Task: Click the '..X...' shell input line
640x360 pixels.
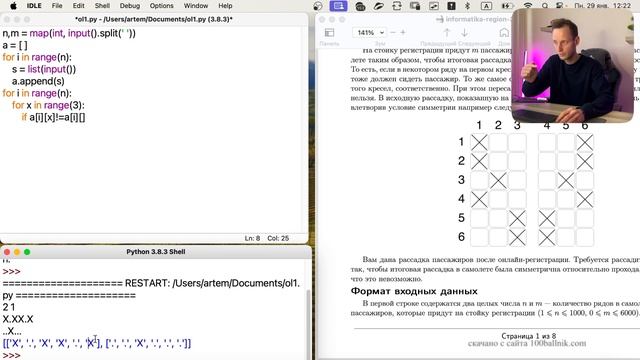Action: (x=12, y=331)
